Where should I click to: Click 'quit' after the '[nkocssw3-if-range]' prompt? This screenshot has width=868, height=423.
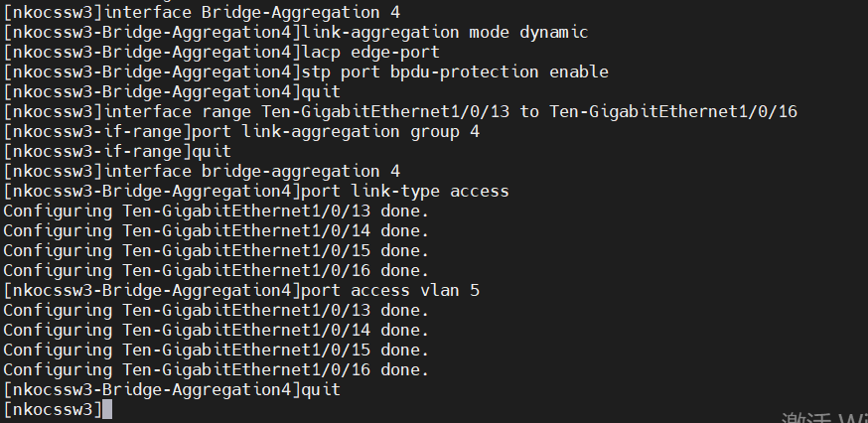coord(212,151)
